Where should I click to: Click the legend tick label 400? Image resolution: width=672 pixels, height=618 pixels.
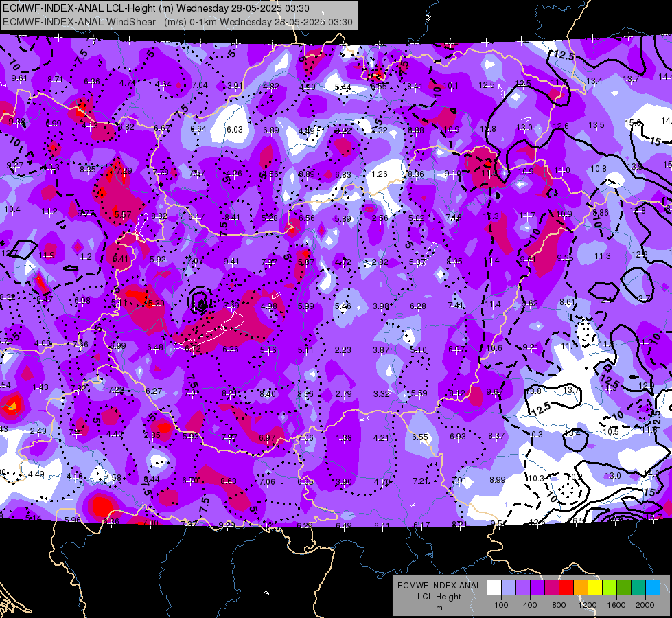click(x=530, y=605)
